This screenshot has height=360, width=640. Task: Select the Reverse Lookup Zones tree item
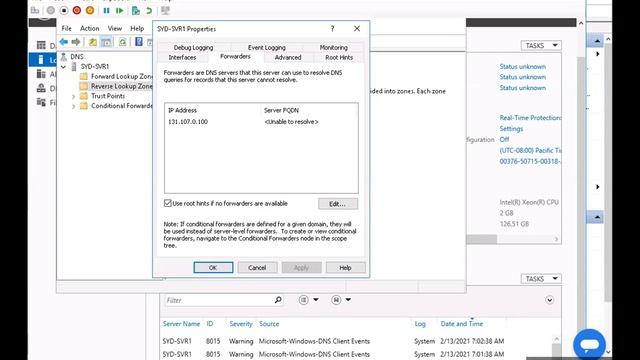121,86
